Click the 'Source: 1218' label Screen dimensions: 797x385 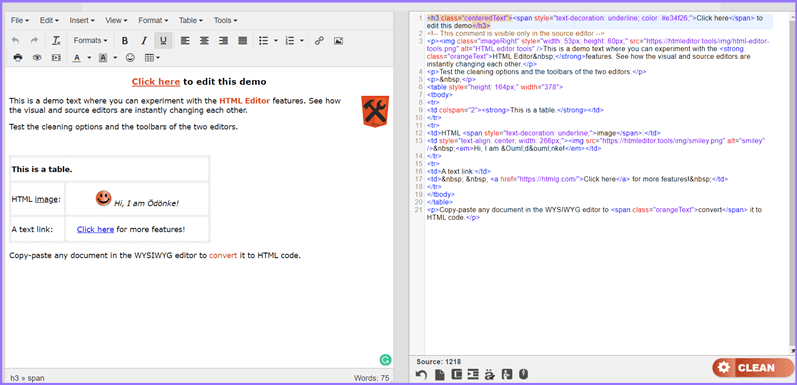point(439,362)
